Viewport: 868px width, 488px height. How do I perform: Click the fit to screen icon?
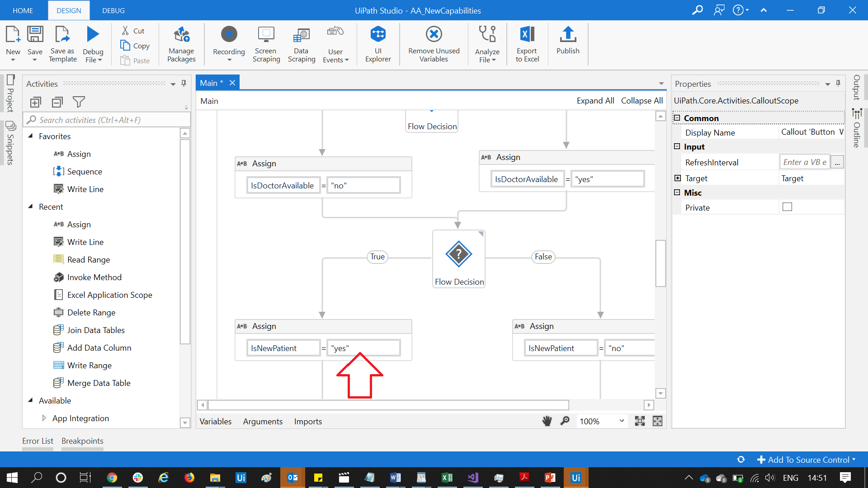click(x=640, y=421)
